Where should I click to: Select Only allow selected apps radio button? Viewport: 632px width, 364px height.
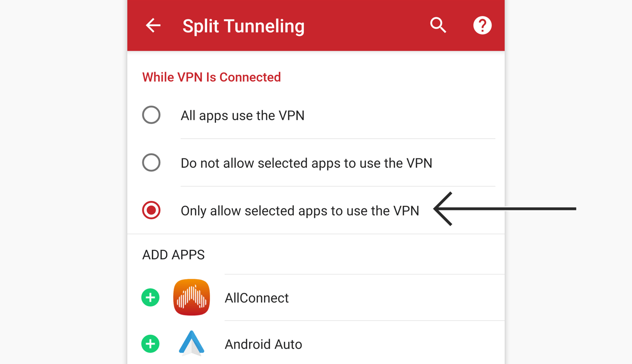151,210
